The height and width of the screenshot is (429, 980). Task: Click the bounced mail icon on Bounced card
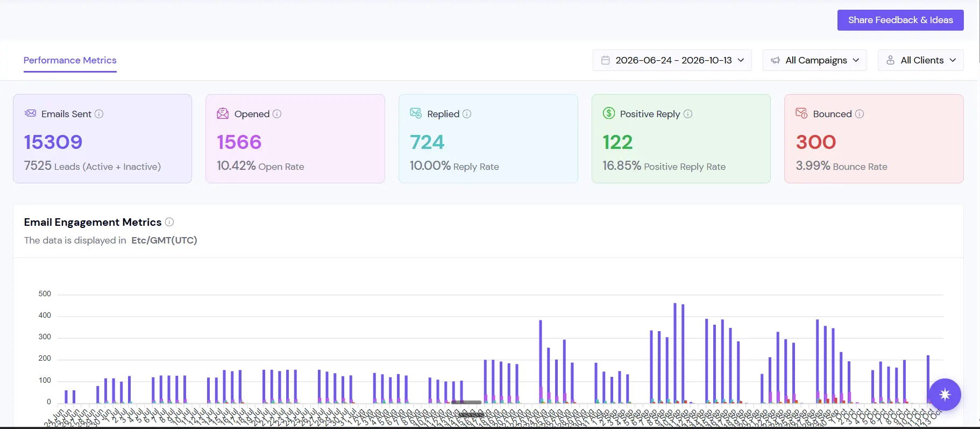pos(801,113)
